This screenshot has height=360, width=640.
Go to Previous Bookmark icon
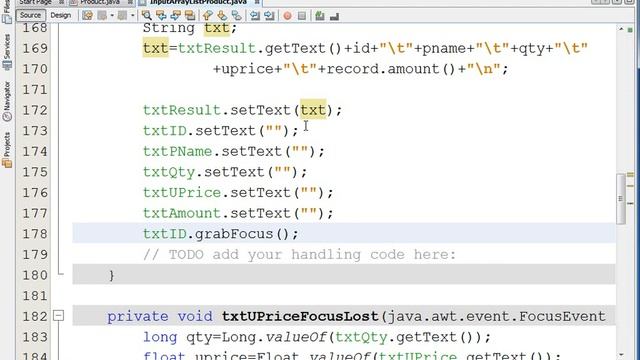[x=207, y=16]
